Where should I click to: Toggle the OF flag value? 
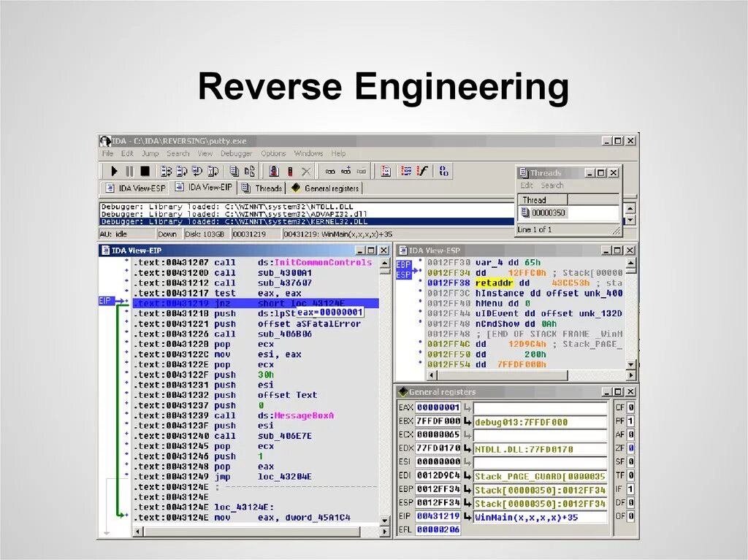tap(630, 516)
